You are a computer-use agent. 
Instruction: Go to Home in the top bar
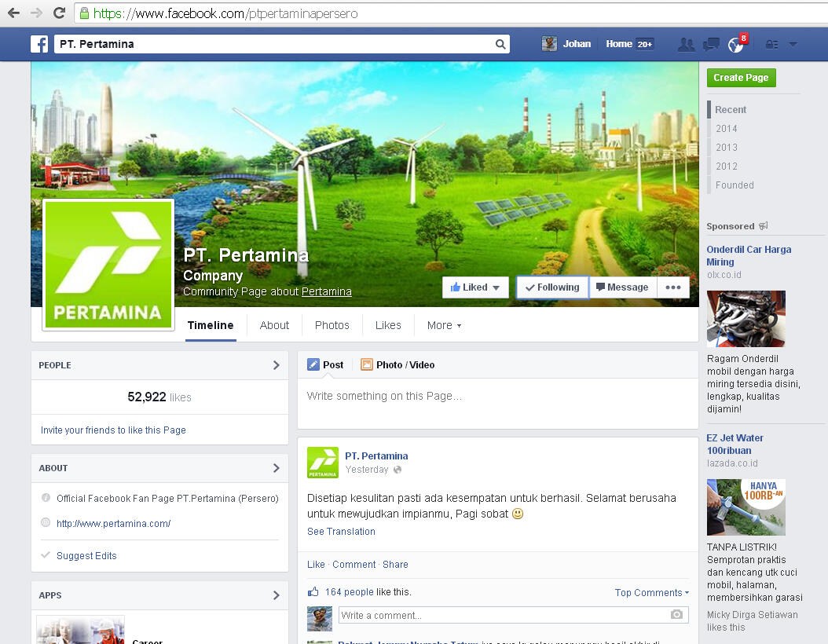[x=619, y=44]
